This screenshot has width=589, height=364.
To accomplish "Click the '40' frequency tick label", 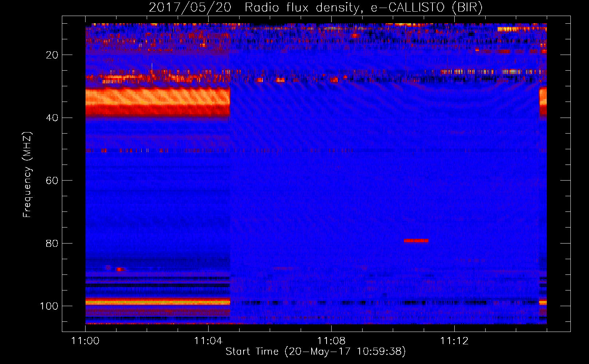I will 52,118.
